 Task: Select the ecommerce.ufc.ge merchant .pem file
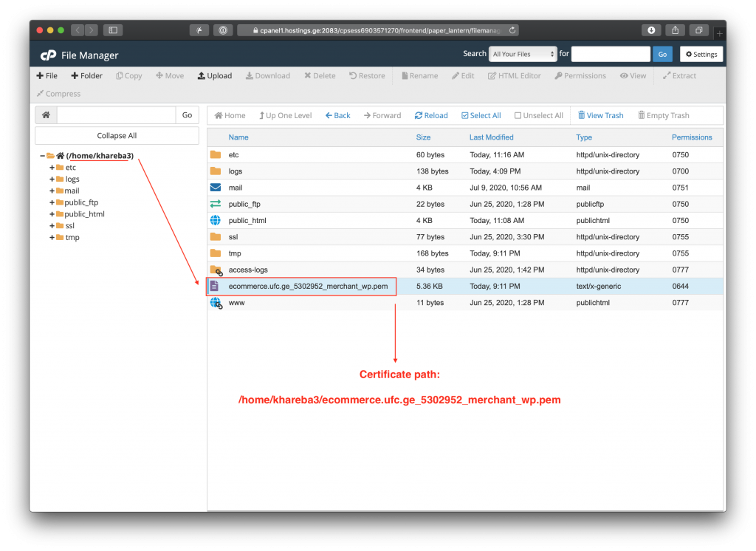pos(308,286)
